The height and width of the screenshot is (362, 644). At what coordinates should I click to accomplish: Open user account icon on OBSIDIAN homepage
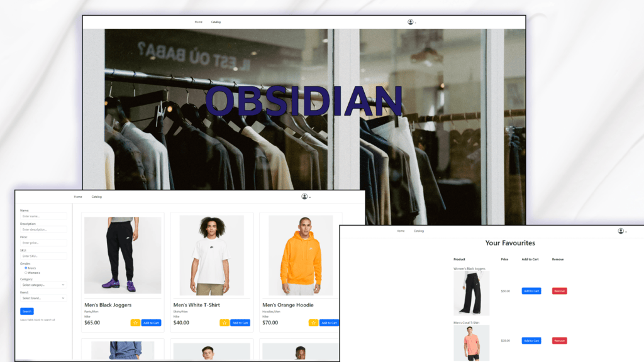click(x=411, y=22)
